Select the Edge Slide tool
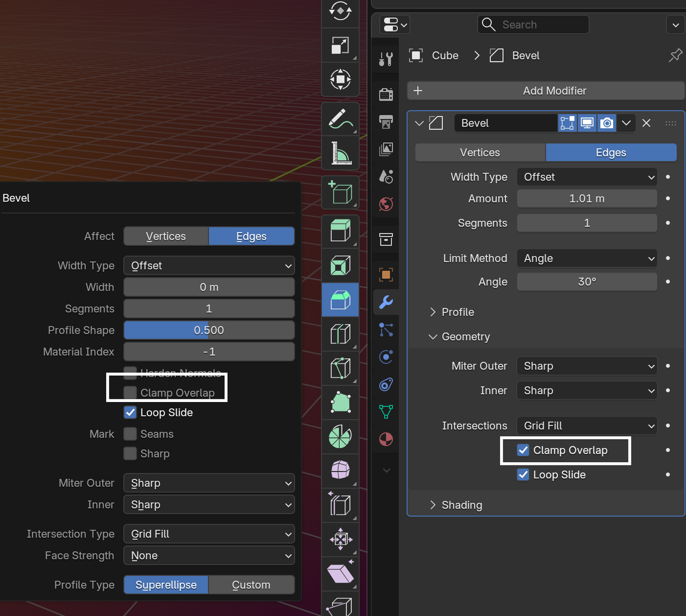This screenshot has width=686, height=616. point(340,505)
